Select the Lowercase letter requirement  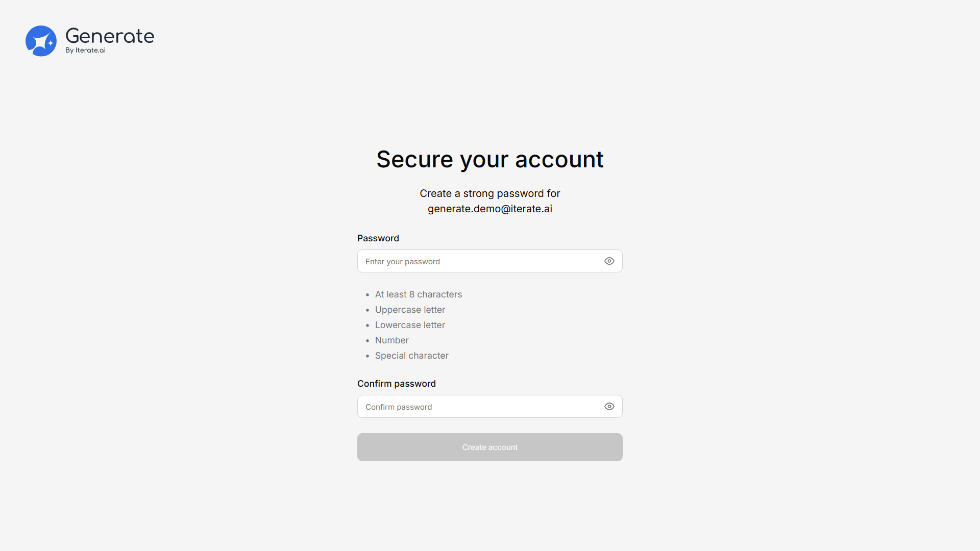click(410, 325)
